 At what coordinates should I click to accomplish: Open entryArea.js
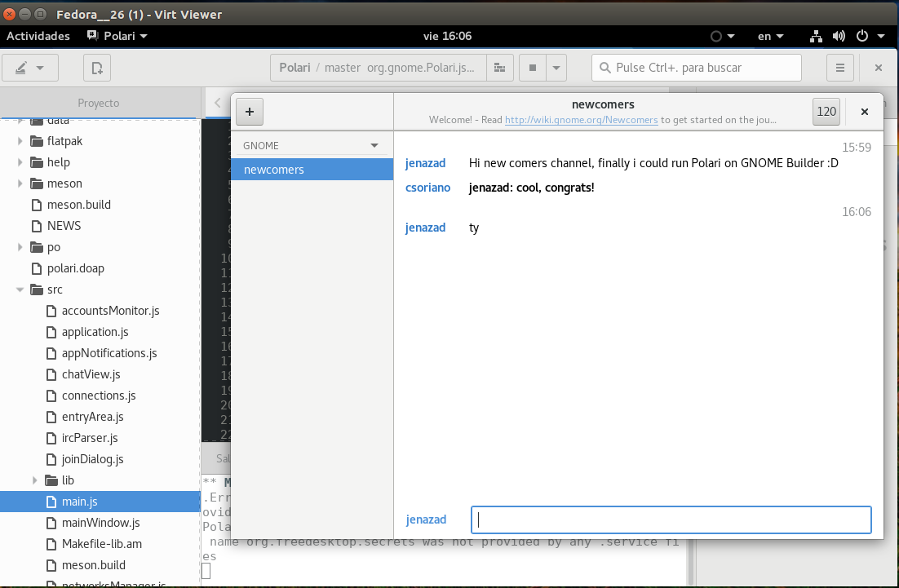[93, 417]
